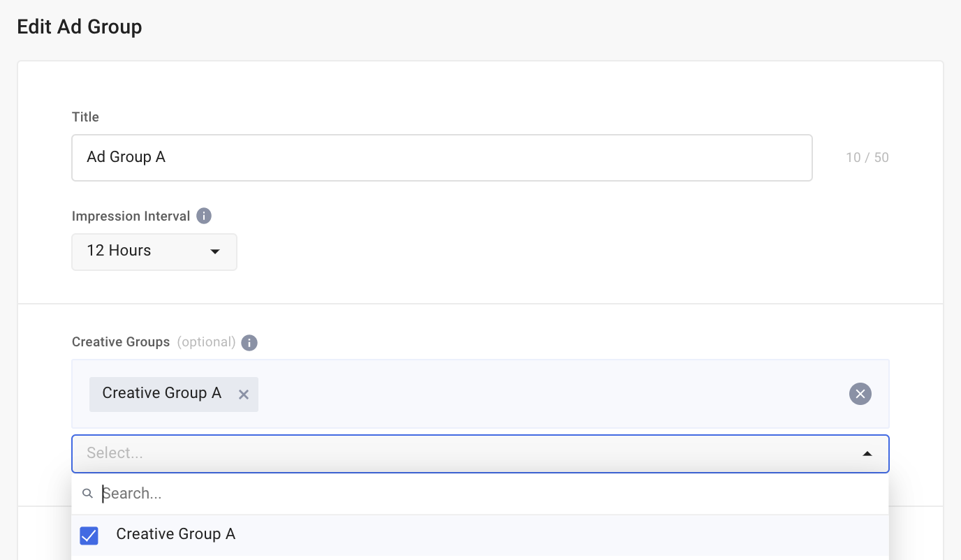Click the Select... creative groups dropdown
The width and height of the screenshot is (961, 560).
point(461,454)
